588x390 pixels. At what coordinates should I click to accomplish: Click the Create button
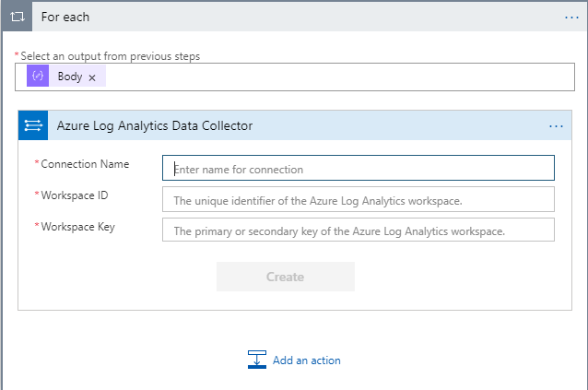[x=286, y=277]
